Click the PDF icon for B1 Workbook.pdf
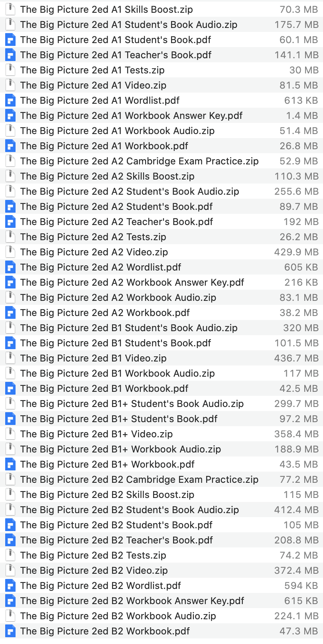The image size is (323, 644). pos(10,389)
